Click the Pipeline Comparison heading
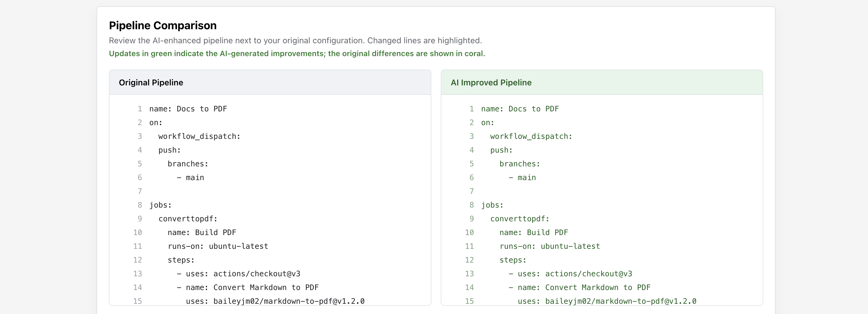This screenshot has width=868, height=314. coord(162,25)
